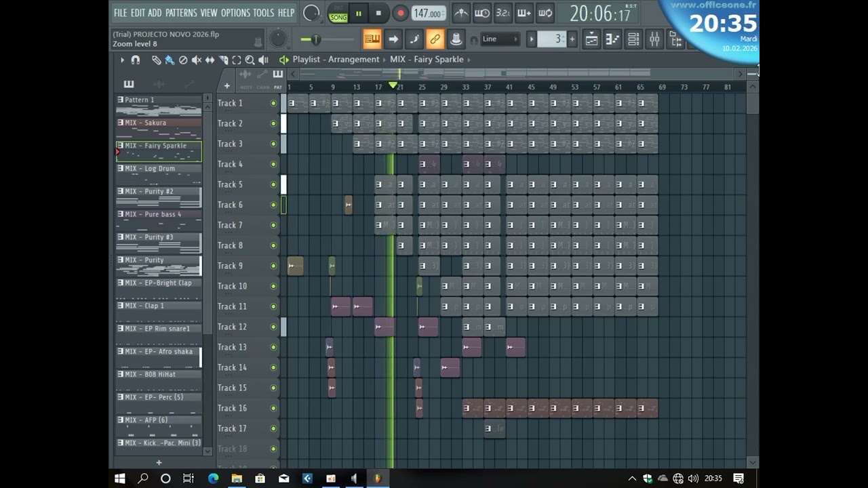Open the FILE menu

click(x=120, y=13)
